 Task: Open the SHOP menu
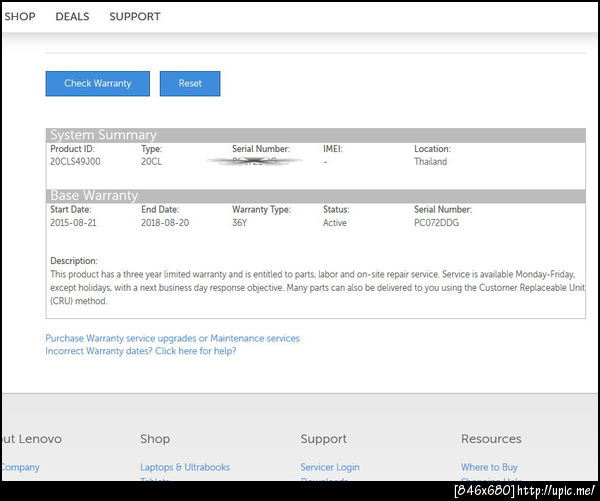[x=20, y=16]
